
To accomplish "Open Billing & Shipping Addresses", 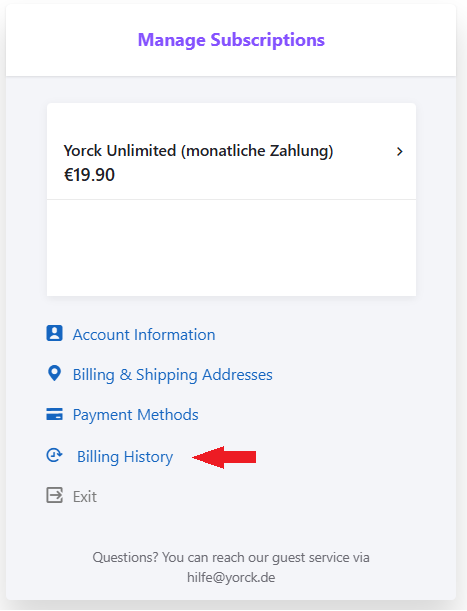I will pyautogui.click(x=172, y=375).
